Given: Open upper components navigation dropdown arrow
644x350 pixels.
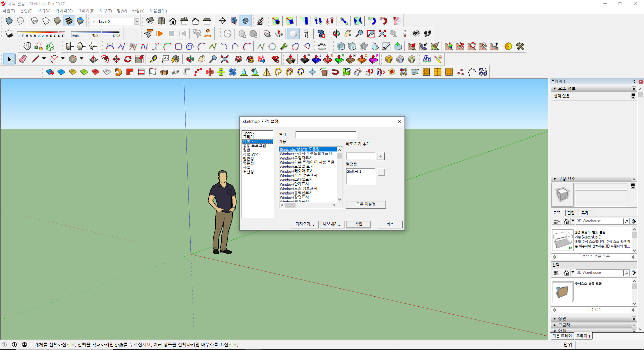Looking at the screenshot, I should (x=573, y=221).
